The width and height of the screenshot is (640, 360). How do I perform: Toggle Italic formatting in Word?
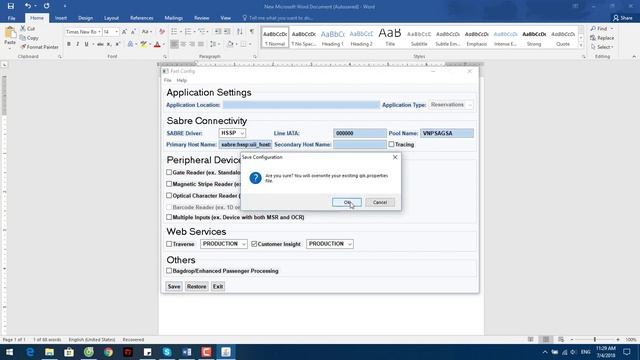(78, 44)
